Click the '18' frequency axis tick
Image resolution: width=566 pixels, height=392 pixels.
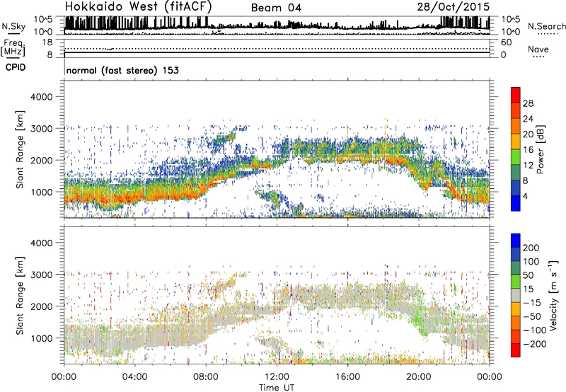tap(47, 42)
